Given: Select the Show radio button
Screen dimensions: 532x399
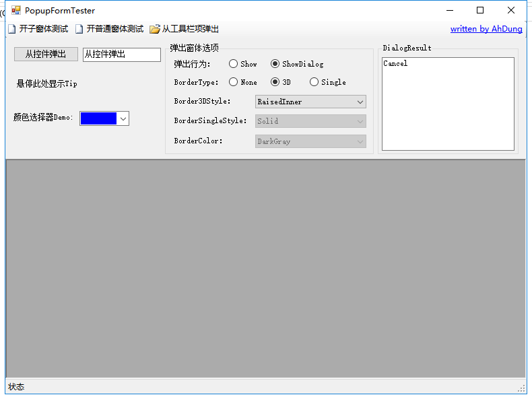Looking at the screenshot, I should pyautogui.click(x=234, y=64).
